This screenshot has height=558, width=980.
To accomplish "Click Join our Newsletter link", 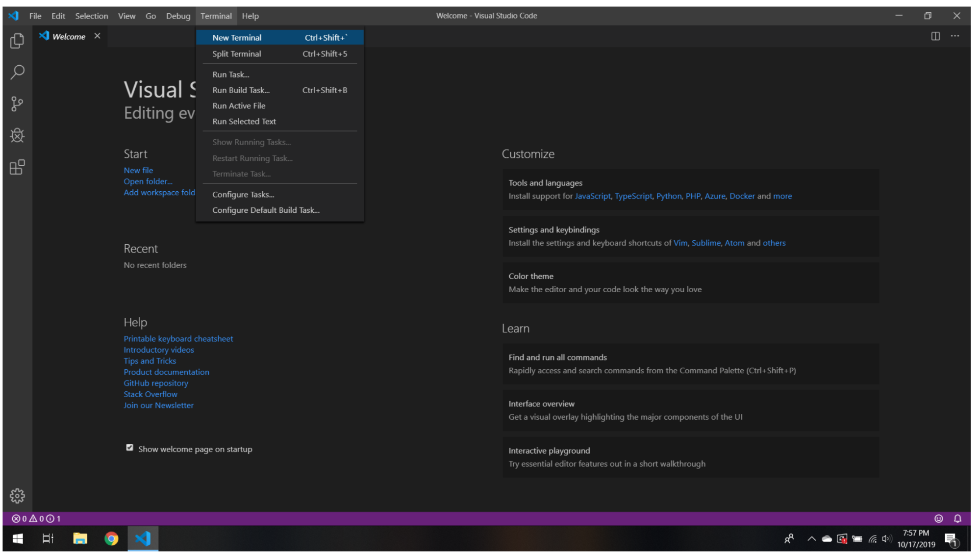I will click(159, 406).
